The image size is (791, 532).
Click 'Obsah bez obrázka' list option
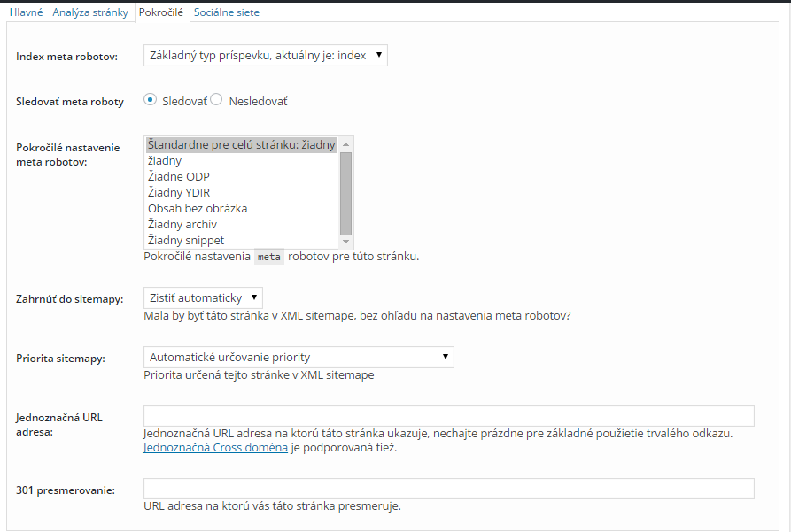tap(197, 209)
